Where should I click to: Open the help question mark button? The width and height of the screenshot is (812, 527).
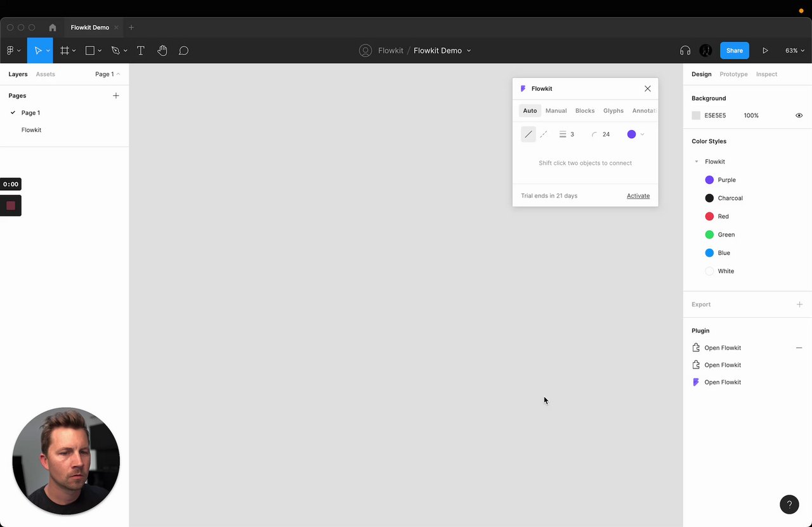coord(789,505)
